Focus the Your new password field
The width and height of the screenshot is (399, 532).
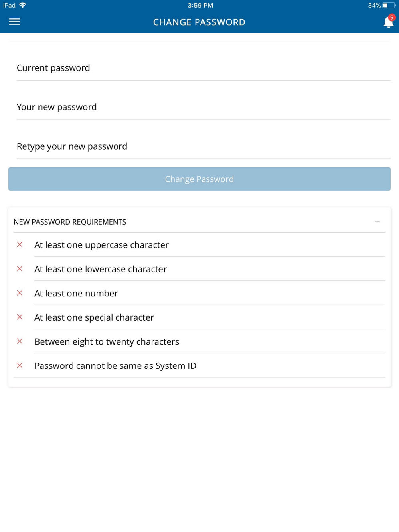pyautogui.click(x=203, y=107)
